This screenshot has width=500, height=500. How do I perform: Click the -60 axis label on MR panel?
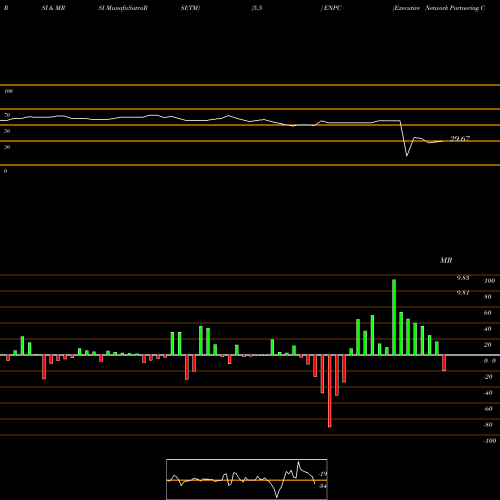coord(488,409)
